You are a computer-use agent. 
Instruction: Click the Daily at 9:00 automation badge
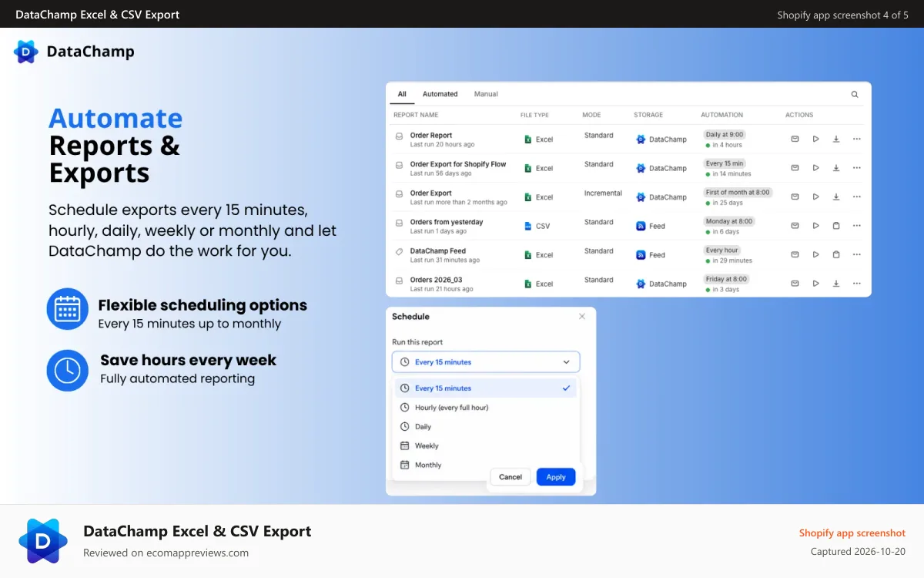pos(725,135)
